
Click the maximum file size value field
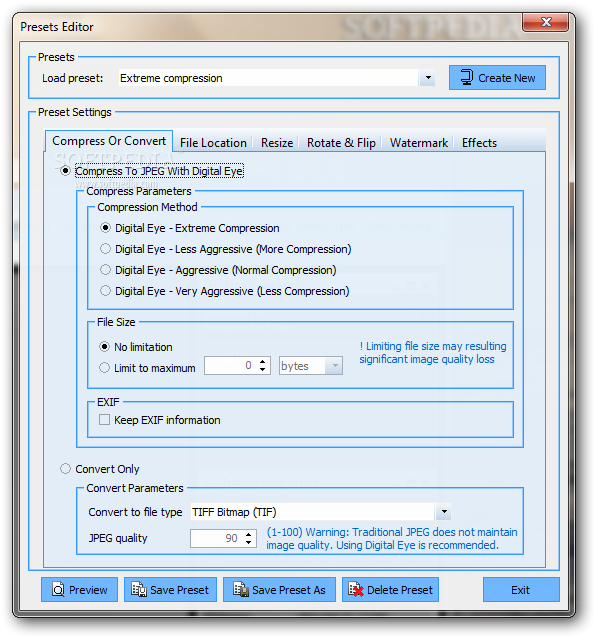[231, 365]
